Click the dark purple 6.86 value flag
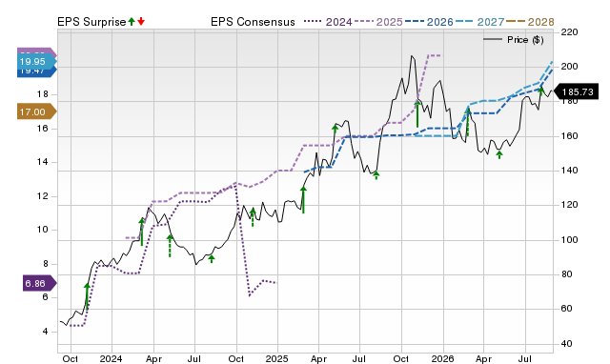Image resolution: width=610 pixels, height=364 pixels. (40, 284)
